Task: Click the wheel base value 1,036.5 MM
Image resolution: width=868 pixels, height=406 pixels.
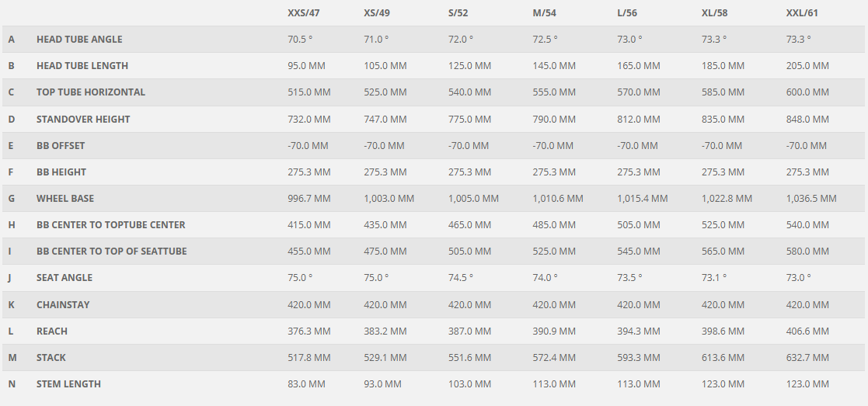Action: coord(811,199)
